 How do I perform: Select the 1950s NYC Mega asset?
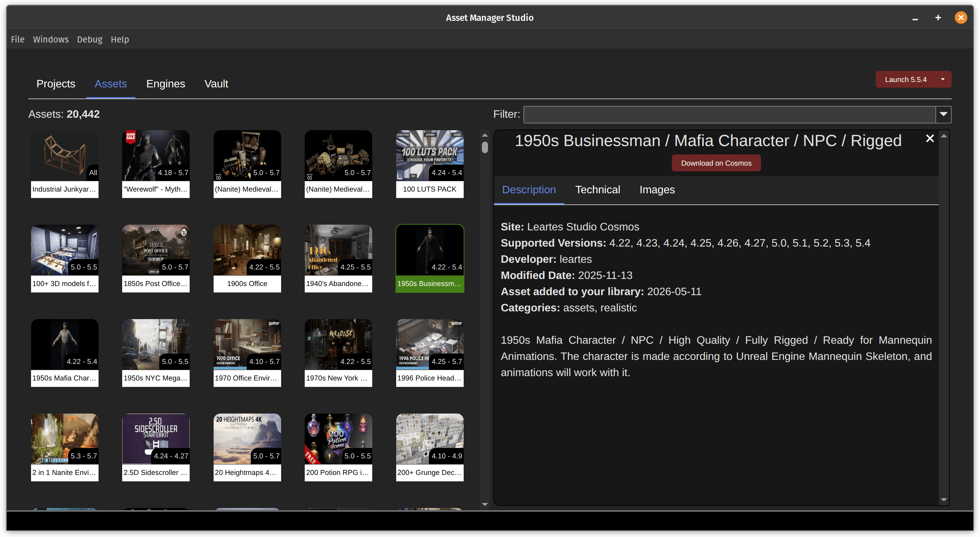click(156, 352)
